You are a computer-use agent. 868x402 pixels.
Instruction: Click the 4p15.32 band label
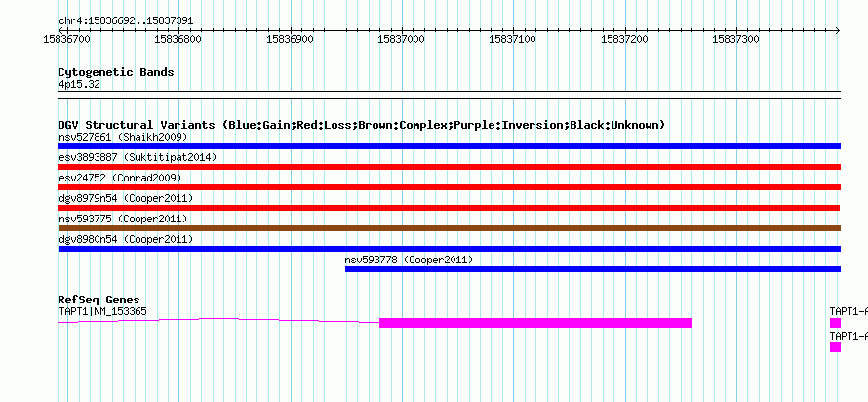(x=79, y=85)
